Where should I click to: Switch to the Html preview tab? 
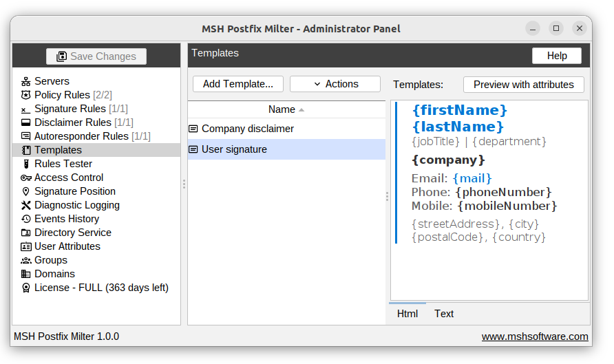tap(407, 314)
